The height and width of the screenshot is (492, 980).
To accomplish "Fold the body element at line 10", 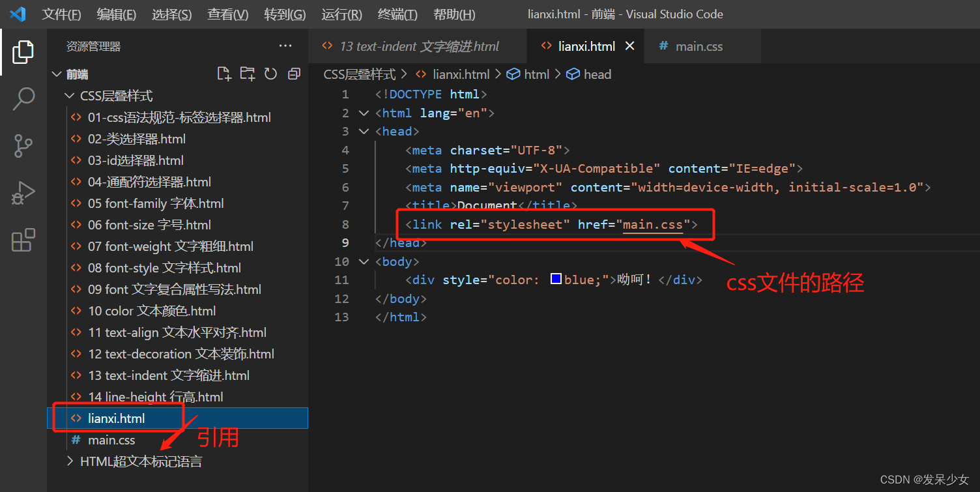I will coord(364,261).
